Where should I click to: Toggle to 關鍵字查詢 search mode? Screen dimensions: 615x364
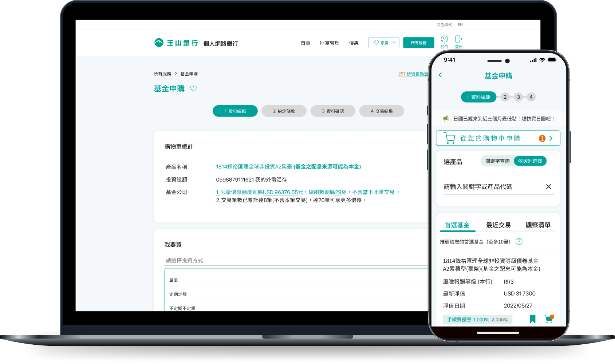497,161
